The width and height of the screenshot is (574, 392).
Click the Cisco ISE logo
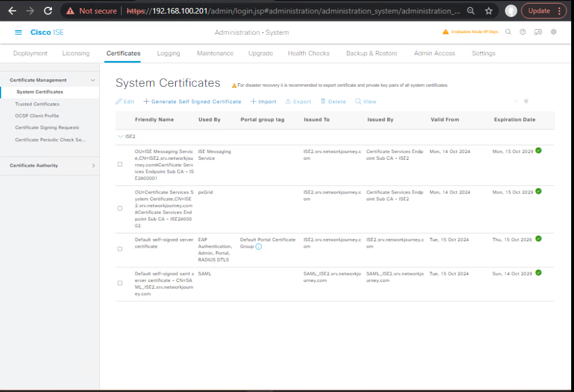(47, 33)
